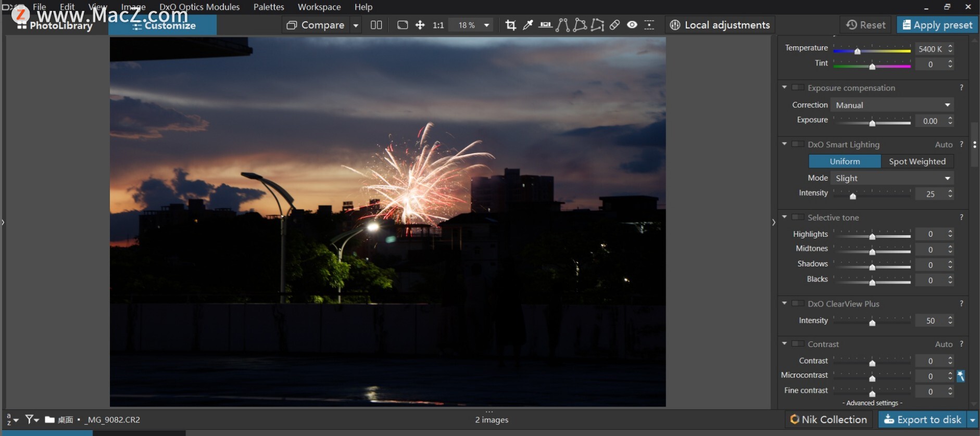The width and height of the screenshot is (980, 436).
Task: Open sort order options
Action: point(12,419)
